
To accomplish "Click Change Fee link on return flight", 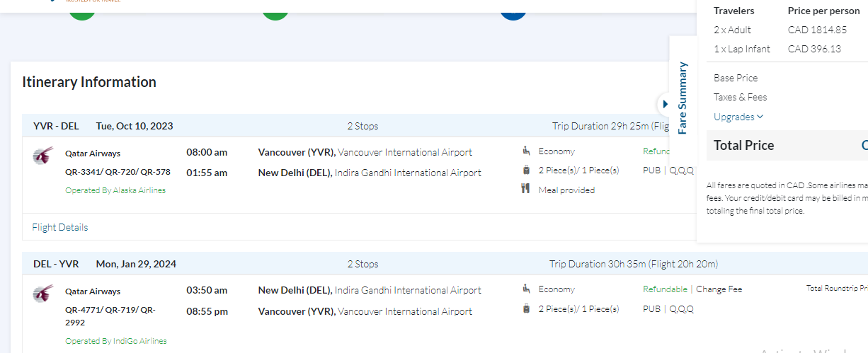I will (719, 289).
